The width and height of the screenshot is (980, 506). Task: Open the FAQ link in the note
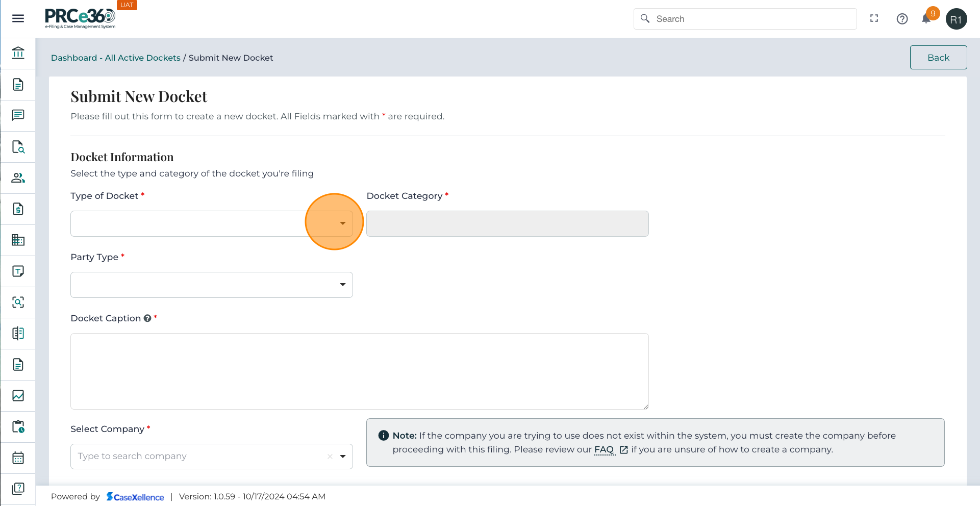(604, 450)
